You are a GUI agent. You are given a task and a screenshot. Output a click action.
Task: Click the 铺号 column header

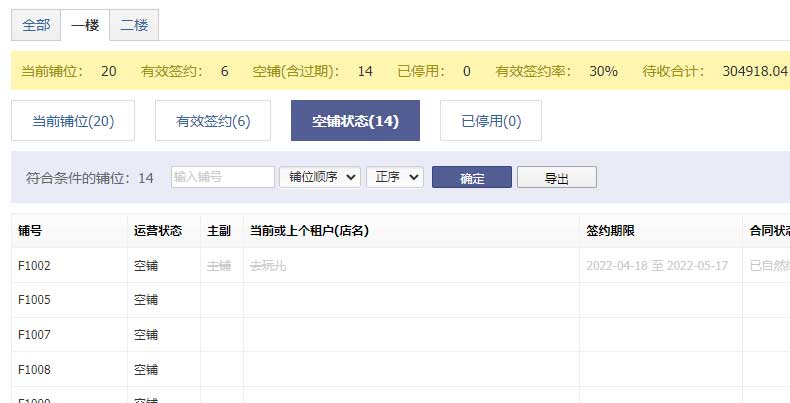(x=30, y=231)
